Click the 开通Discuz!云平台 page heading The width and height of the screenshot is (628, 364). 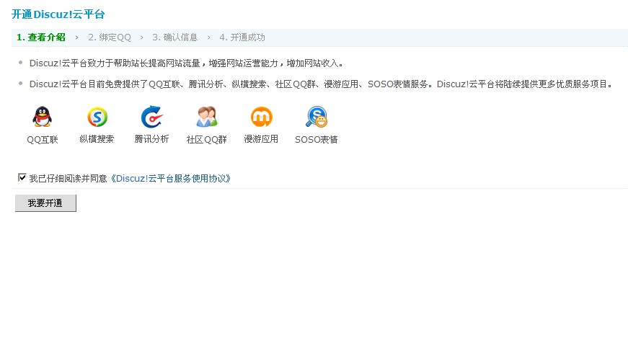(58, 14)
